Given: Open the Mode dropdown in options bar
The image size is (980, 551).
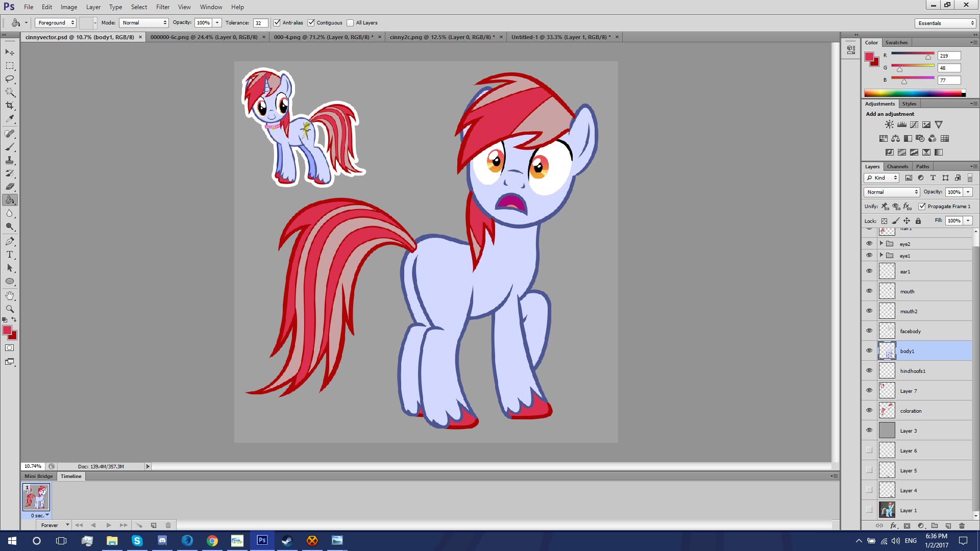Looking at the screenshot, I should (x=143, y=23).
